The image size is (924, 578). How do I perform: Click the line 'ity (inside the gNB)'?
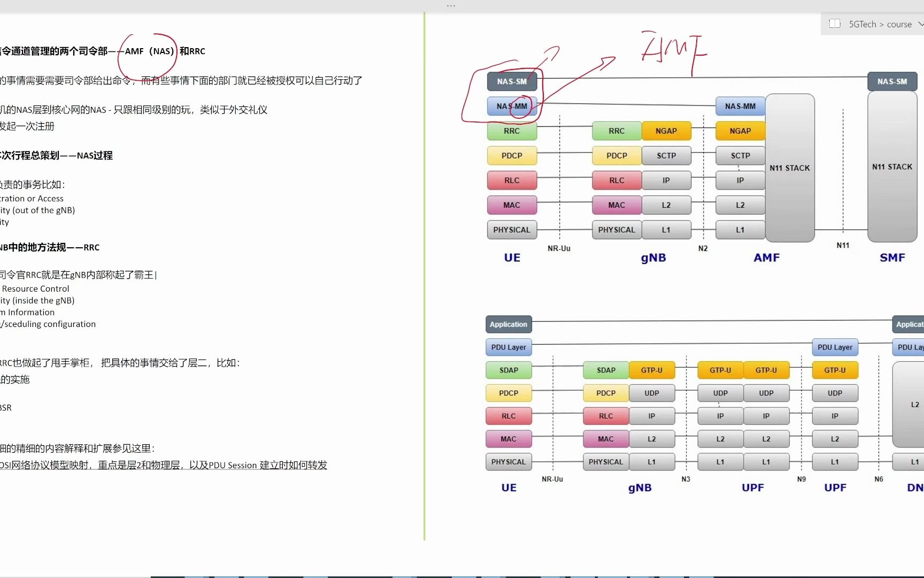[x=37, y=301]
